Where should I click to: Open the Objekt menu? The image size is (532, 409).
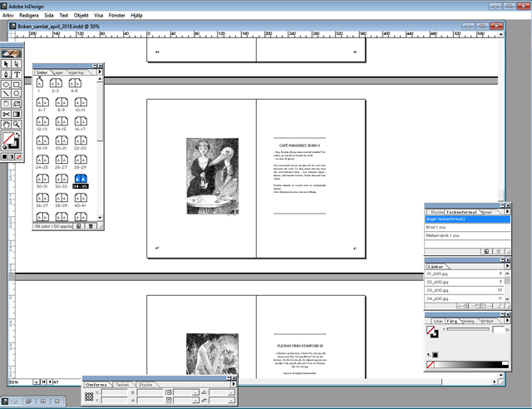point(81,15)
